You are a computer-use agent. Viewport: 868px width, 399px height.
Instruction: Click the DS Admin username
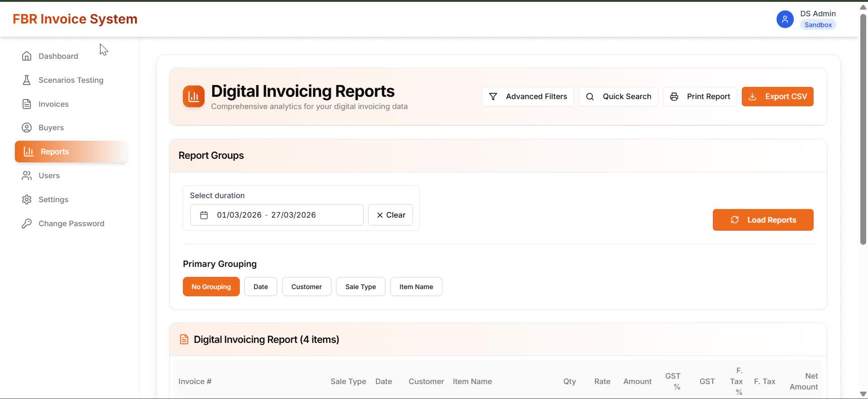[818, 14]
